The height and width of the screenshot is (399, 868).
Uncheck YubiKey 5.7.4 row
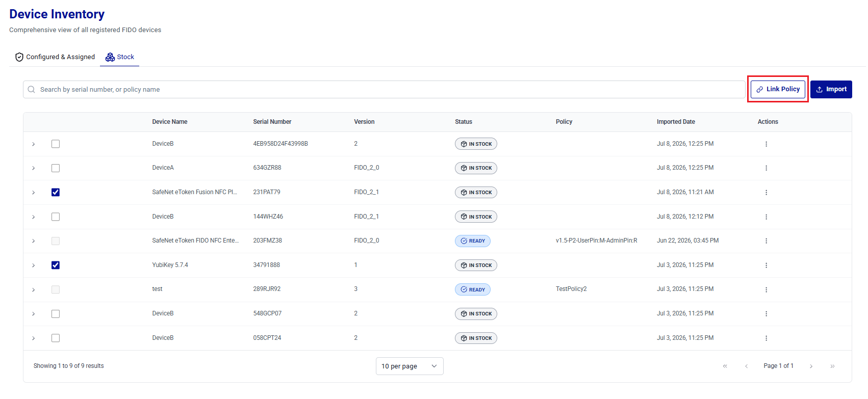pos(56,265)
